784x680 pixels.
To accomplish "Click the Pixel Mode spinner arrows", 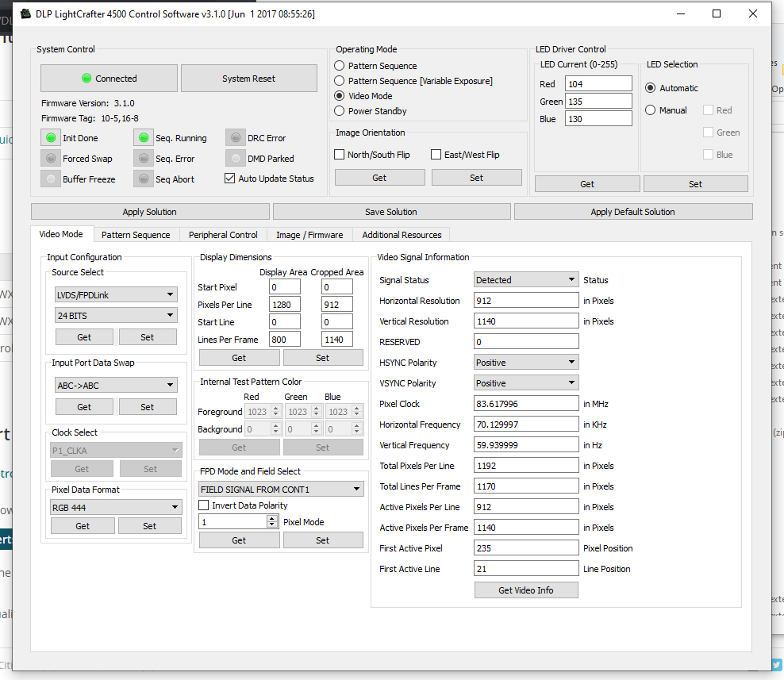I will [272, 521].
